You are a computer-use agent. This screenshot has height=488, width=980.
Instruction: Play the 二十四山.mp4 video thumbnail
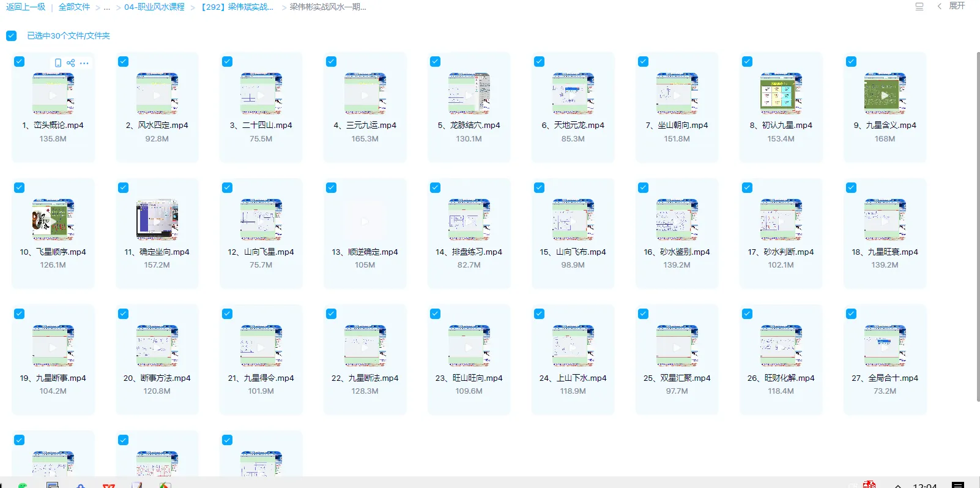pyautogui.click(x=261, y=94)
